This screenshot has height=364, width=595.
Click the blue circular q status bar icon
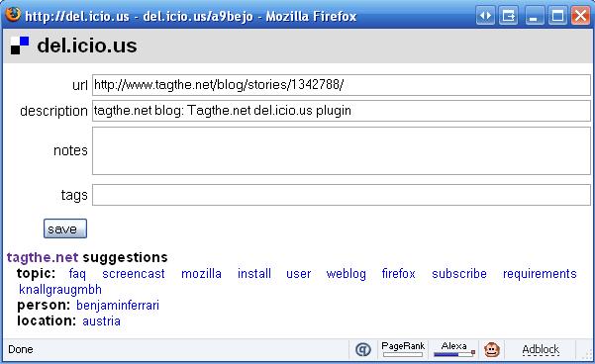pyautogui.click(x=363, y=349)
